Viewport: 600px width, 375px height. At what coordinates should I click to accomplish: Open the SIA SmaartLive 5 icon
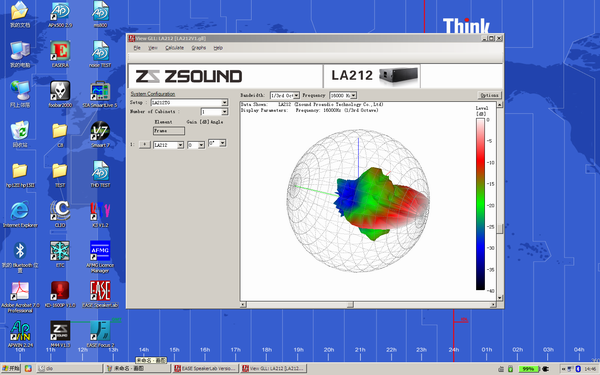coord(100,94)
